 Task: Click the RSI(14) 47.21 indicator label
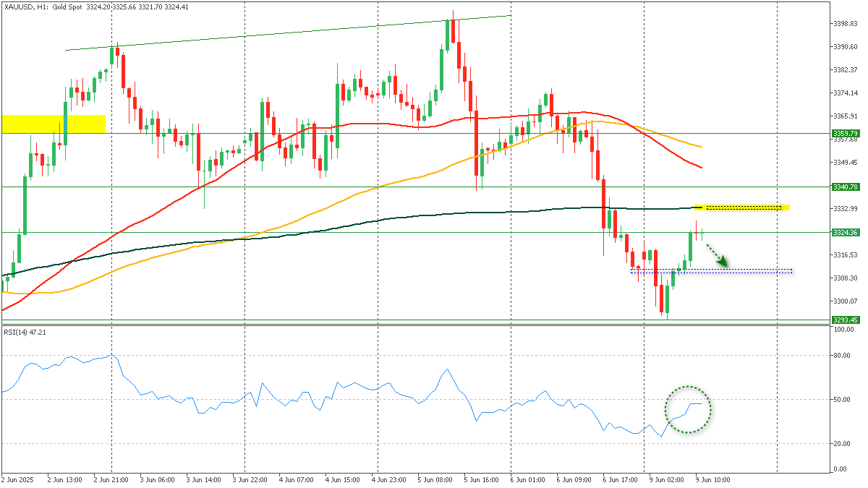tap(25, 332)
